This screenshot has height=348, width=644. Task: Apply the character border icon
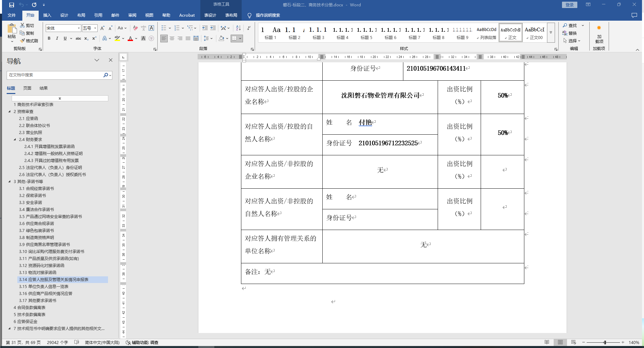click(x=151, y=28)
